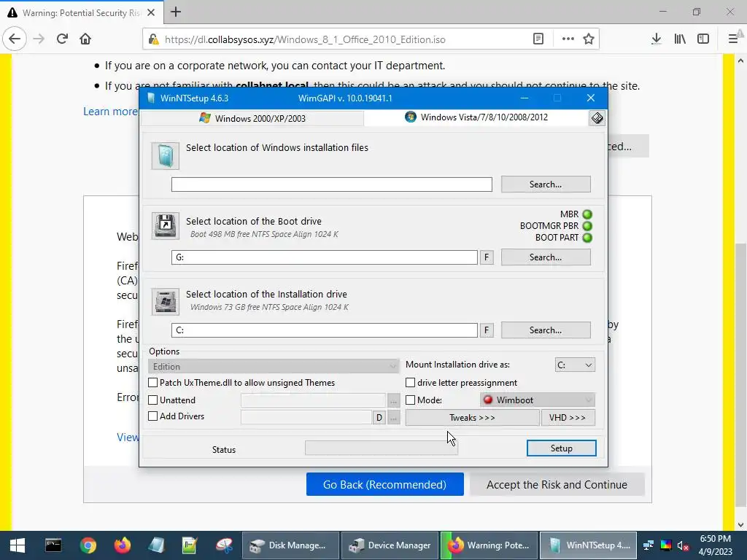Viewport: 747px width, 560px height.
Task: Click the green BOOTMGR PBR status indicator
Action: (587, 226)
